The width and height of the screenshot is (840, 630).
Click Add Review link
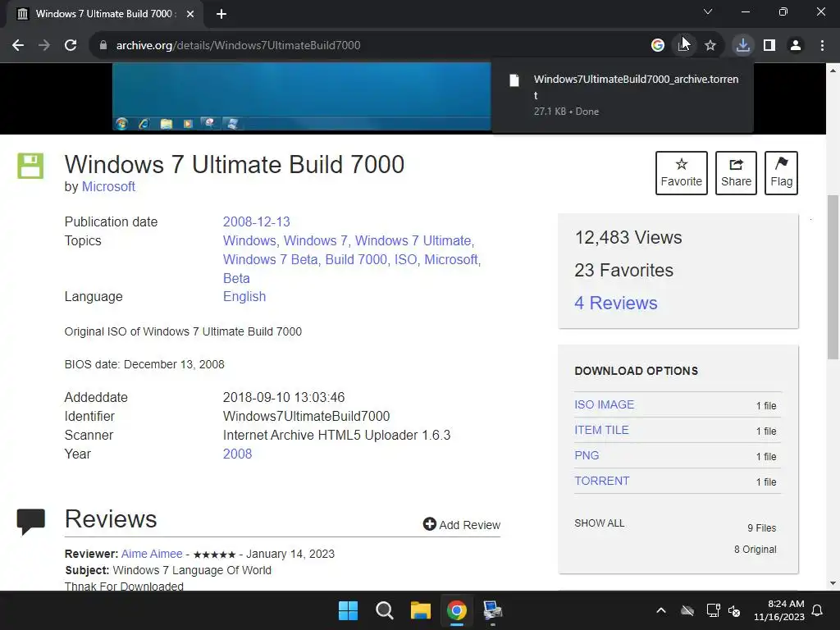pyautogui.click(x=461, y=524)
